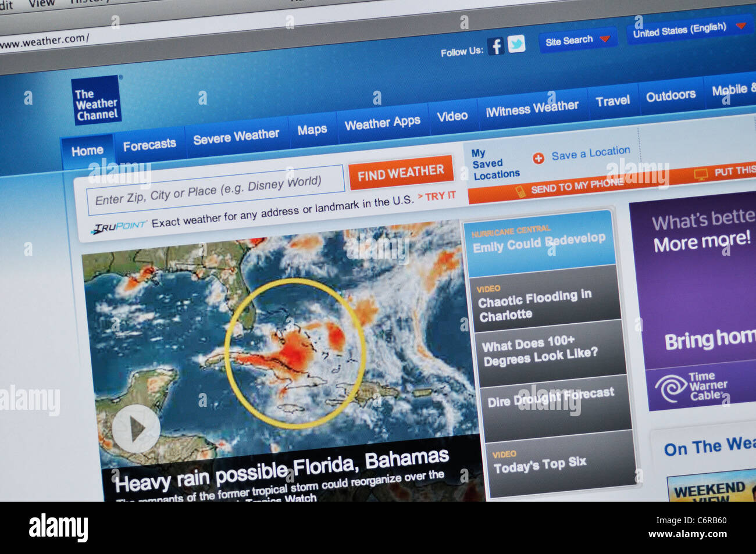The height and width of the screenshot is (554, 756).
Task: Click the On The Weather heading
Action: tap(709, 446)
